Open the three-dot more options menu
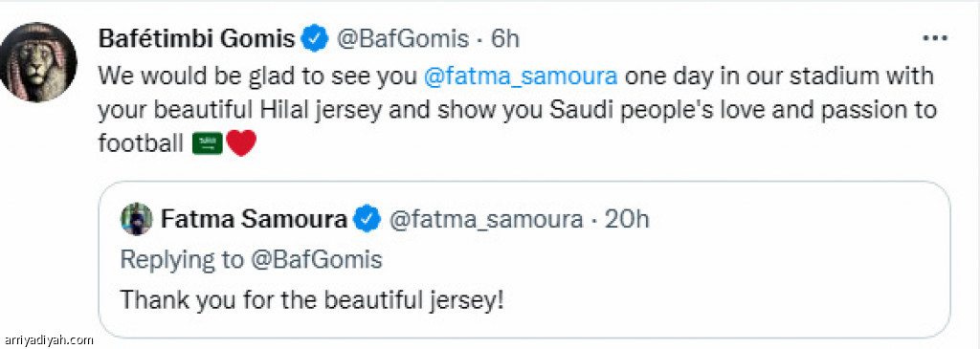This screenshot has width=980, height=349. [x=935, y=38]
